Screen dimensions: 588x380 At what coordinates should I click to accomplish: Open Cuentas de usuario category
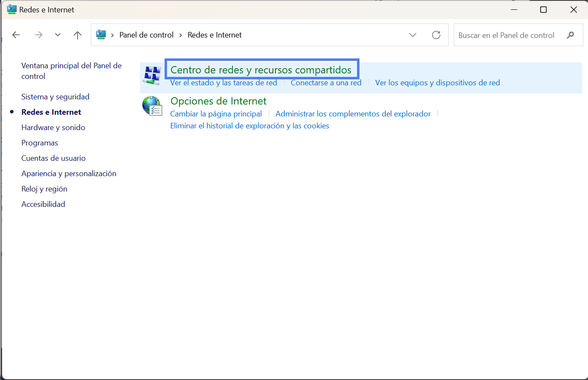[x=53, y=158]
